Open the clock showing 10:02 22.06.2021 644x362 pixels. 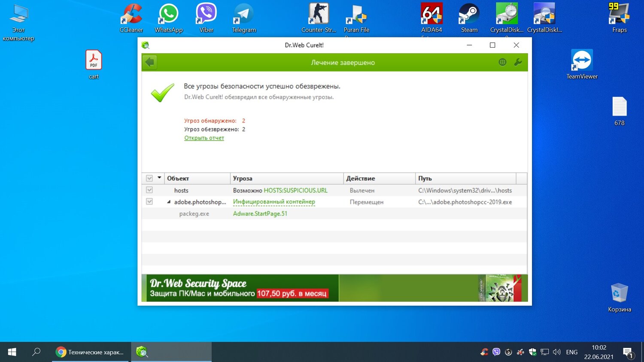click(598, 352)
